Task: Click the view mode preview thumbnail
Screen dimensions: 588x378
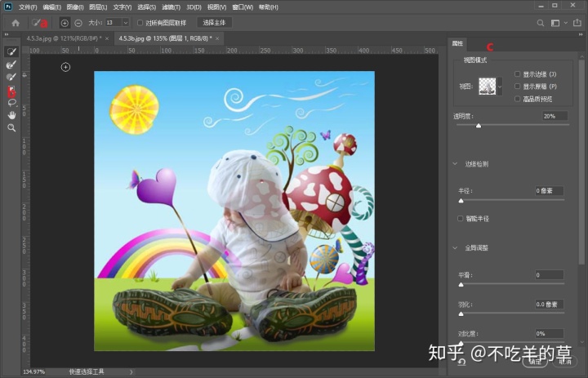Action: point(487,87)
